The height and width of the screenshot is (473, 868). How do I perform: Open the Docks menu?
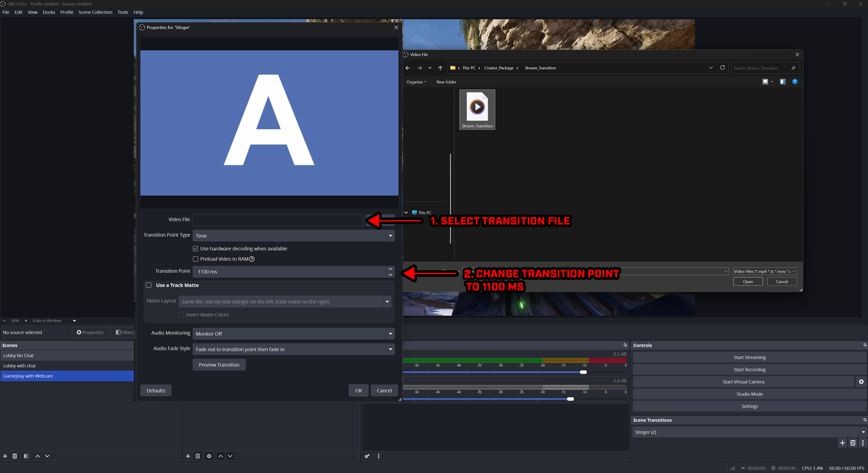coord(49,12)
